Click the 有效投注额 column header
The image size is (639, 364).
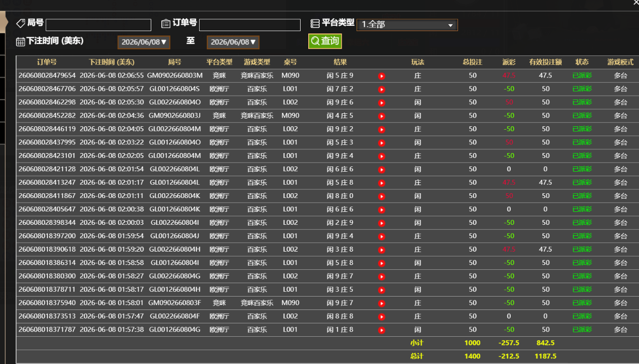[x=545, y=62]
